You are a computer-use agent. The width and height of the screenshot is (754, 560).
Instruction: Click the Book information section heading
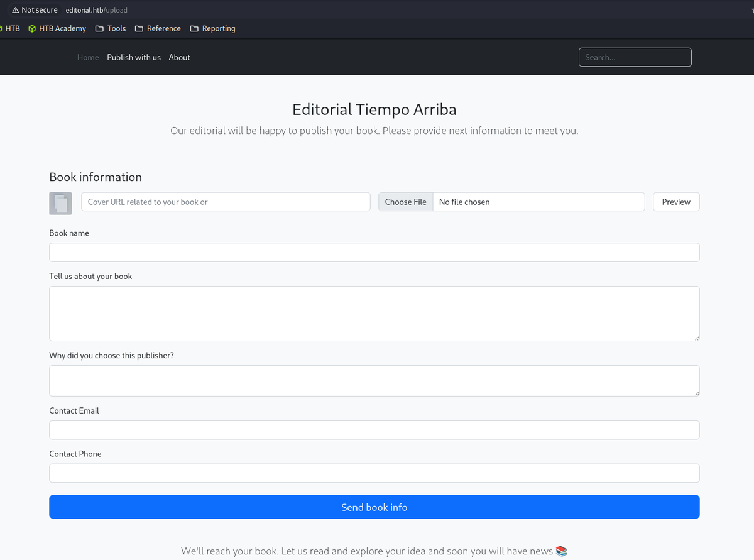point(96,177)
